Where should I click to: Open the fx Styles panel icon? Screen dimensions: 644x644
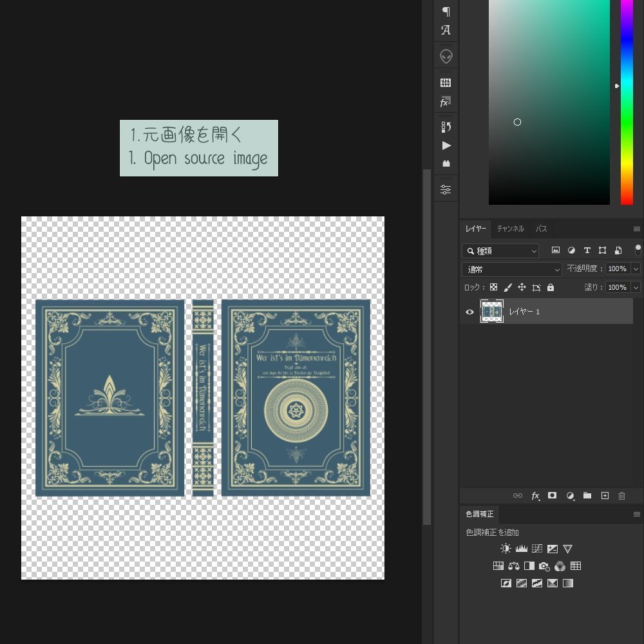click(446, 102)
